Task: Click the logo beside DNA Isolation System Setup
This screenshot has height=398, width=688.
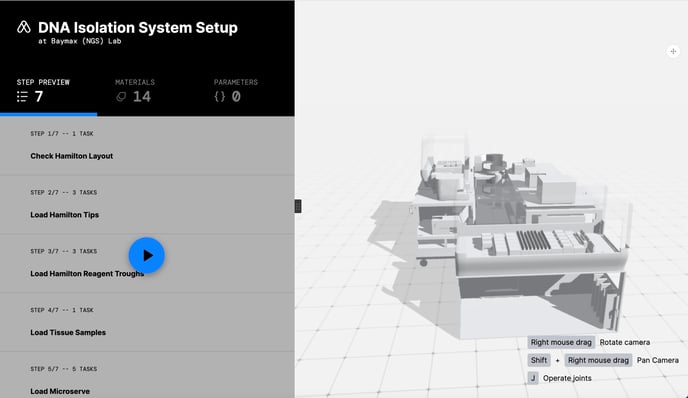Action: [24, 27]
